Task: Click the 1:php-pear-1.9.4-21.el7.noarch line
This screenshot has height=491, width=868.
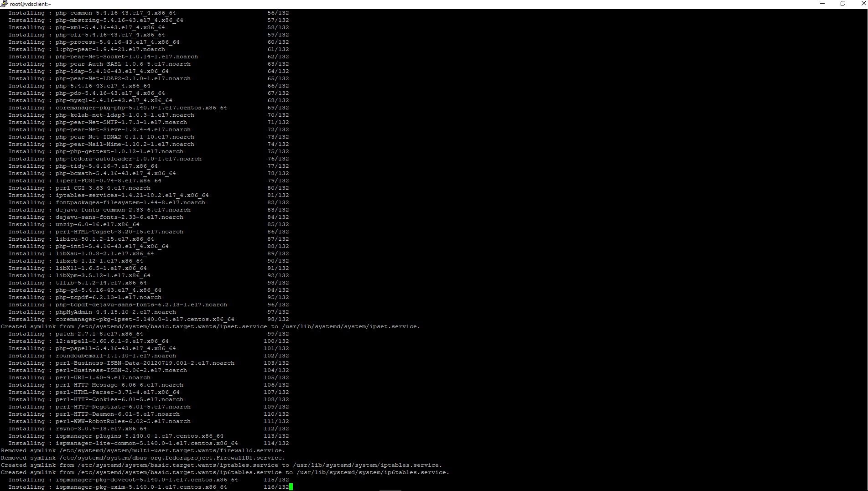Action: [x=149, y=49]
